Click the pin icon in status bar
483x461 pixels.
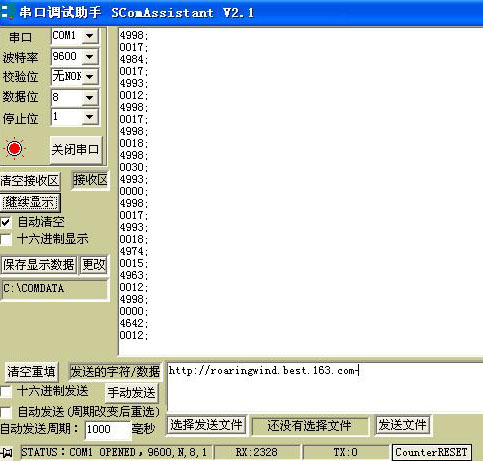(x=7, y=453)
